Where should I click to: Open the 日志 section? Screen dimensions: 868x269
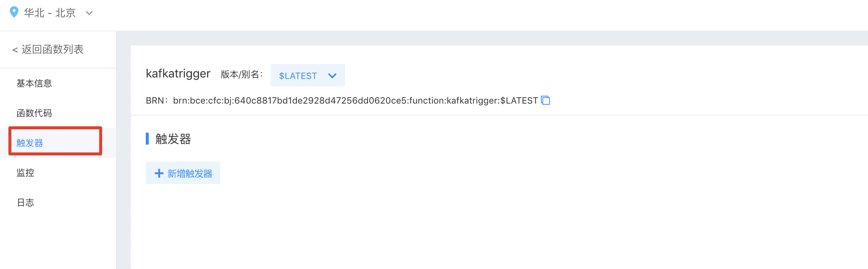pos(25,203)
